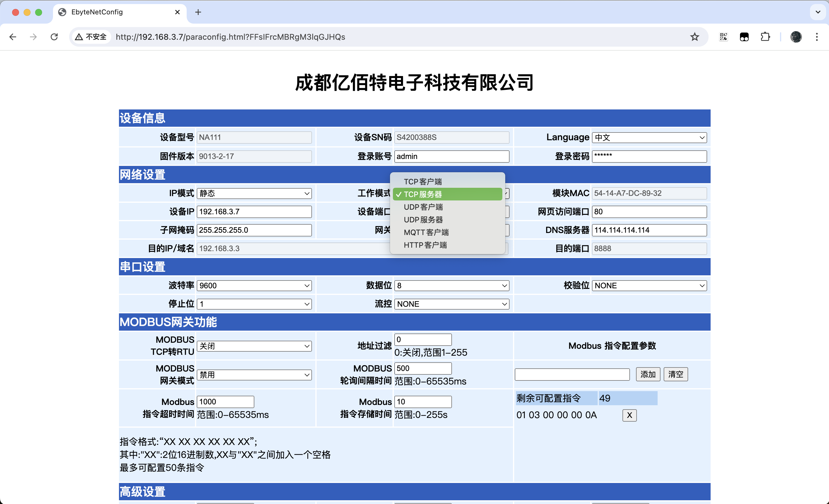Bookmark this page with the star
The width and height of the screenshot is (829, 504).
(694, 37)
